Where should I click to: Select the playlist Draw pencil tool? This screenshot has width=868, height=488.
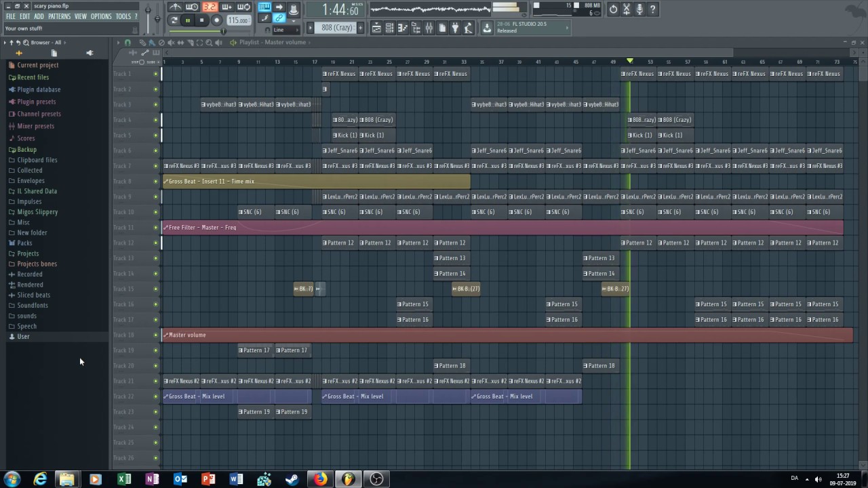click(x=142, y=43)
